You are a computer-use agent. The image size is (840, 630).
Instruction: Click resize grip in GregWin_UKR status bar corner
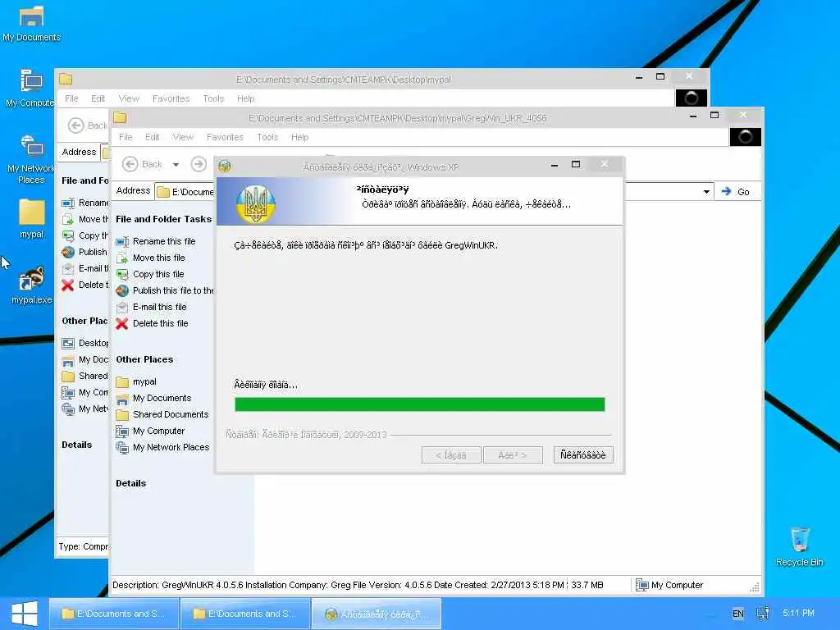pyautogui.click(x=755, y=587)
